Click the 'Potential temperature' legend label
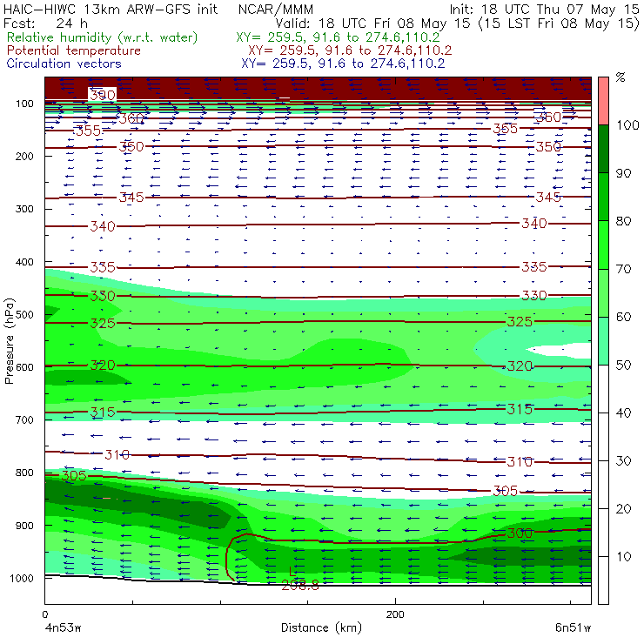This screenshot has width=644, height=644. (x=73, y=50)
